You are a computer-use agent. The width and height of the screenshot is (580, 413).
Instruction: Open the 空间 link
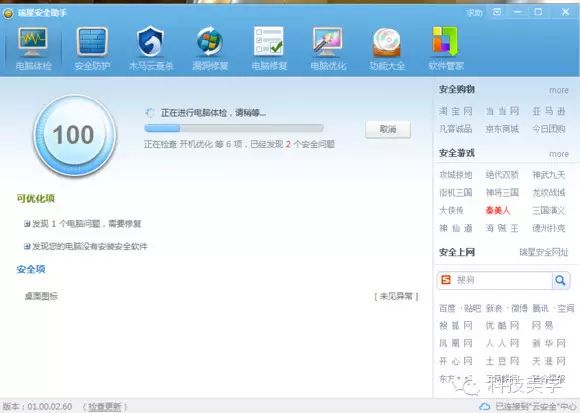coord(566,308)
